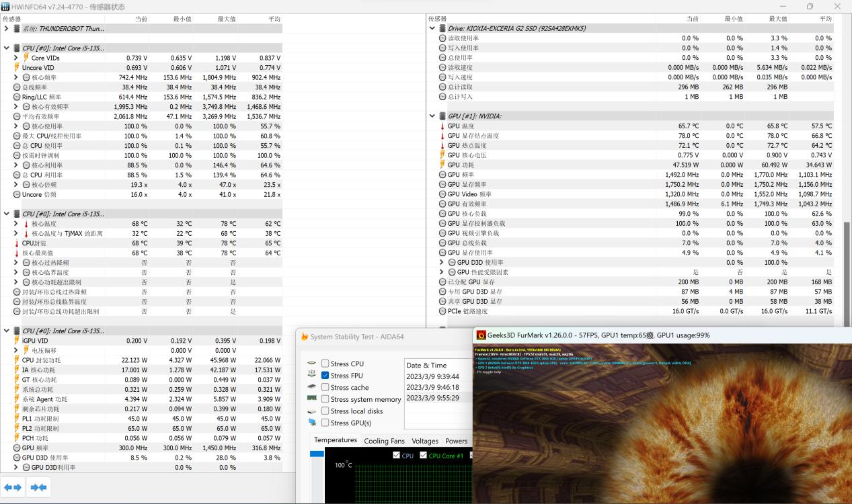Click the FurMark title bar logo icon

click(x=481, y=335)
